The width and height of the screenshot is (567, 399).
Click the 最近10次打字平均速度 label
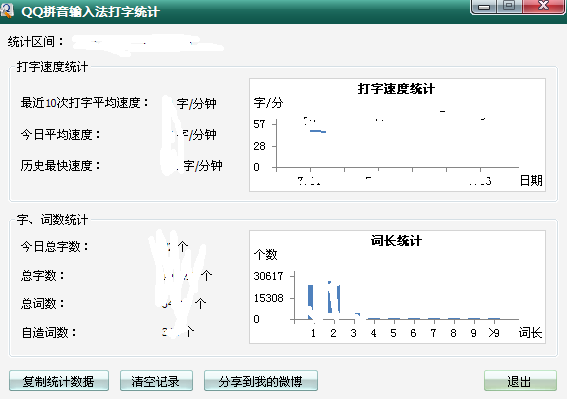85,103
